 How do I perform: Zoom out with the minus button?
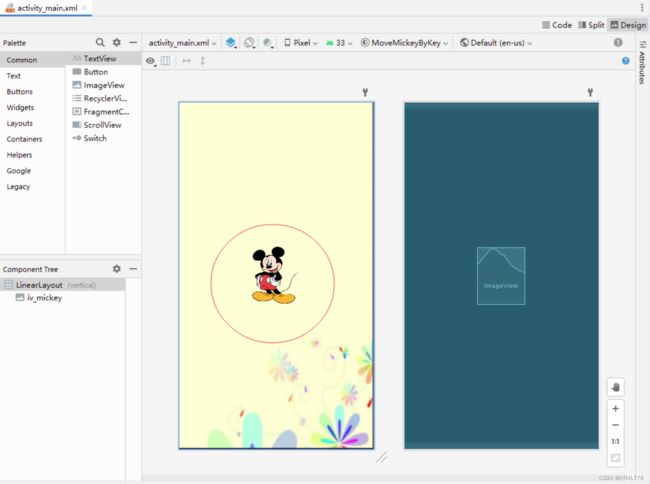pos(616,425)
